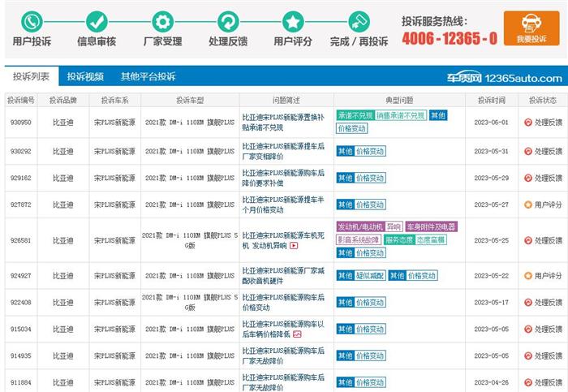Click the 处理反馈 status icon for complaint 926581
Screen dimensions: 568x392
click(528, 240)
